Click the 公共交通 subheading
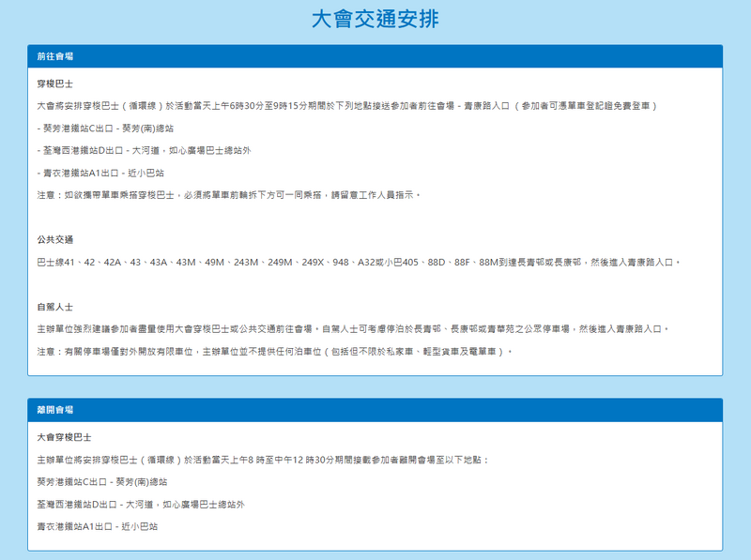 [x=55, y=239]
